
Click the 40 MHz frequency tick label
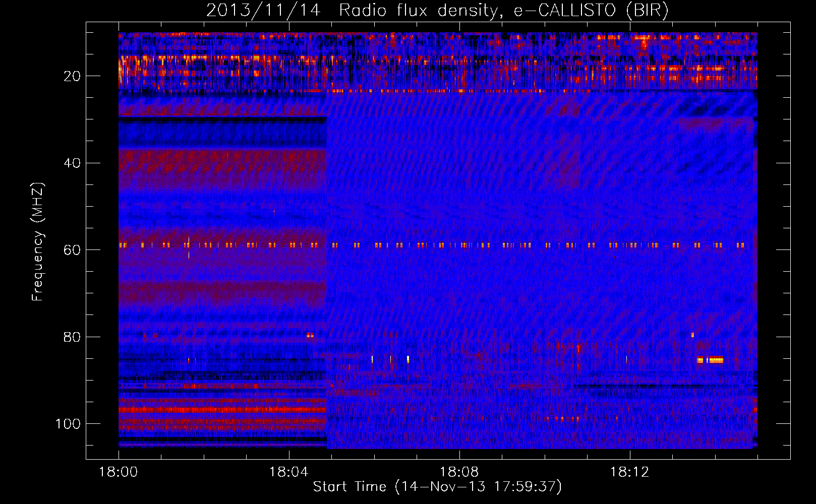(72, 163)
